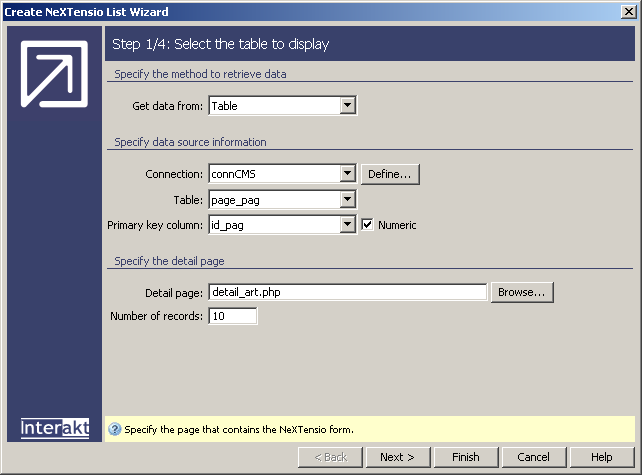The height and width of the screenshot is (475, 642).
Task: Click the 'Step 1/4' header title
Action: 221,44
